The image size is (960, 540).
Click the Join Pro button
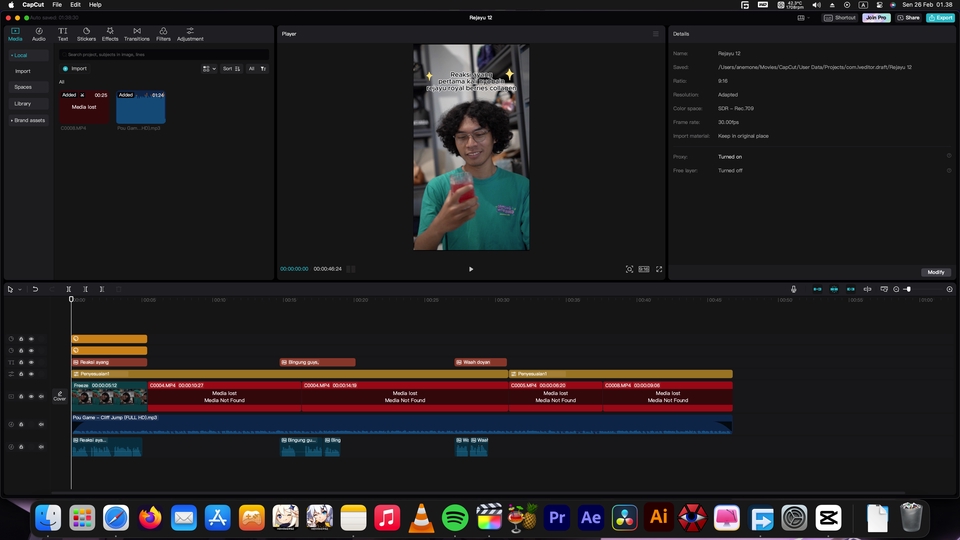pos(876,18)
